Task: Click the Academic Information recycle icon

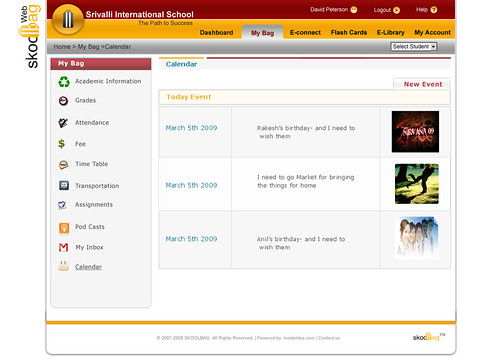Action: [64, 82]
